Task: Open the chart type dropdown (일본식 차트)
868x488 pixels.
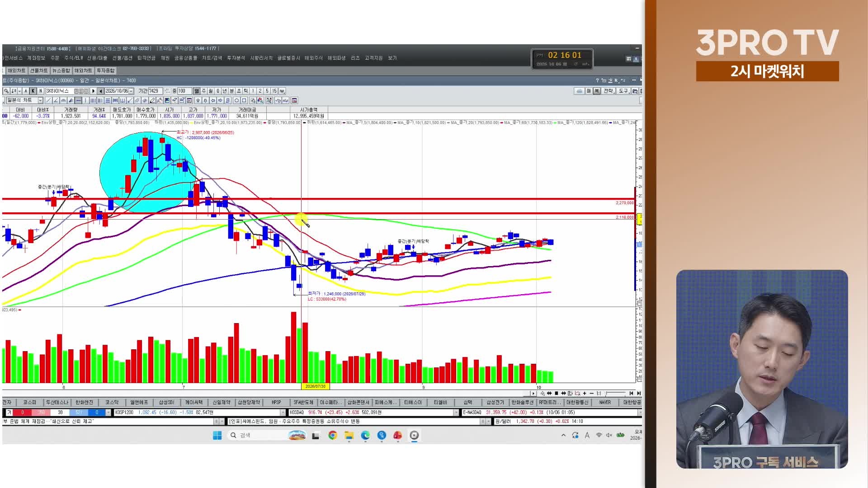Action: 40,100
